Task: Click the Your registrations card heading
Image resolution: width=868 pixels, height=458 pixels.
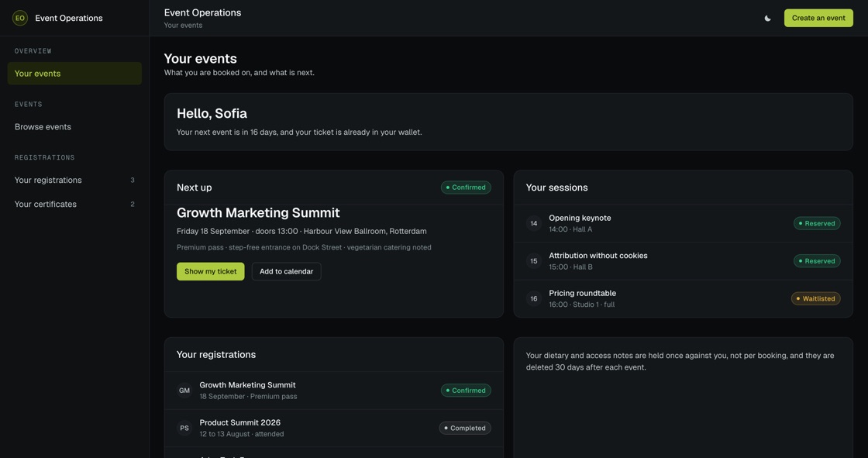Action: click(216, 354)
